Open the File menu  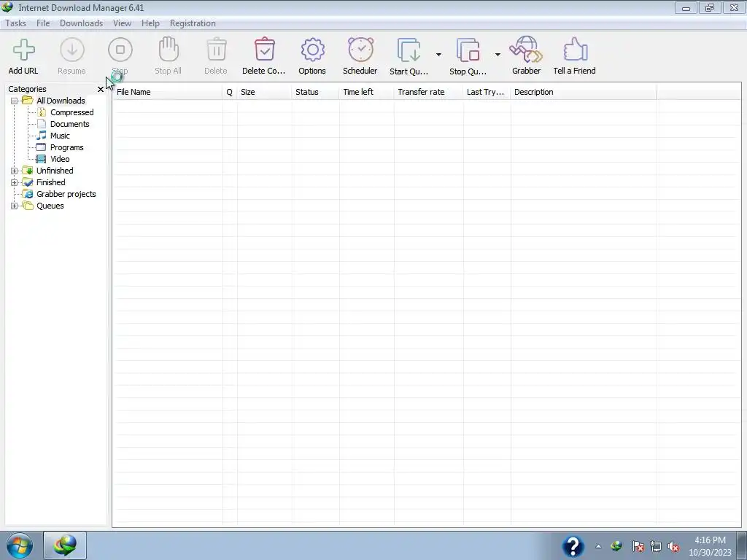[43, 23]
